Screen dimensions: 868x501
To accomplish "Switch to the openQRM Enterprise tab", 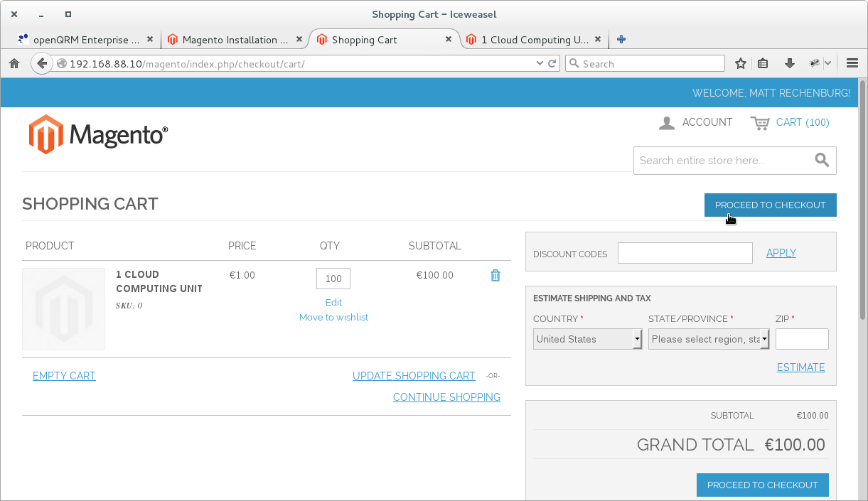I will pyautogui.click(x=87, y=40).
